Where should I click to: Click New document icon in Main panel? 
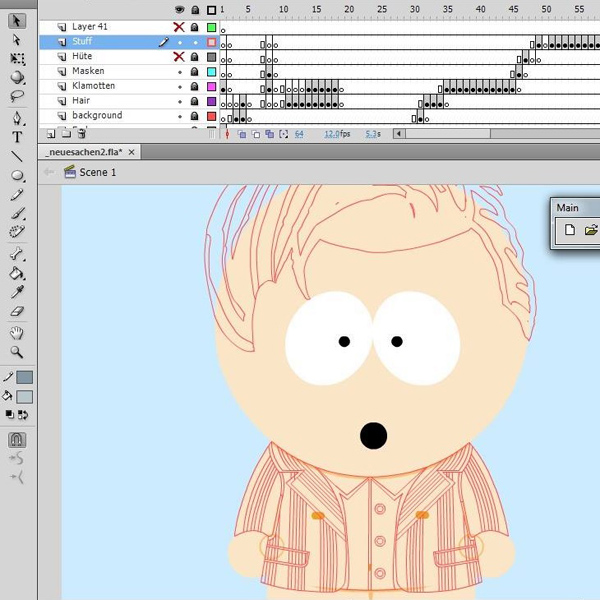(570, 230)
